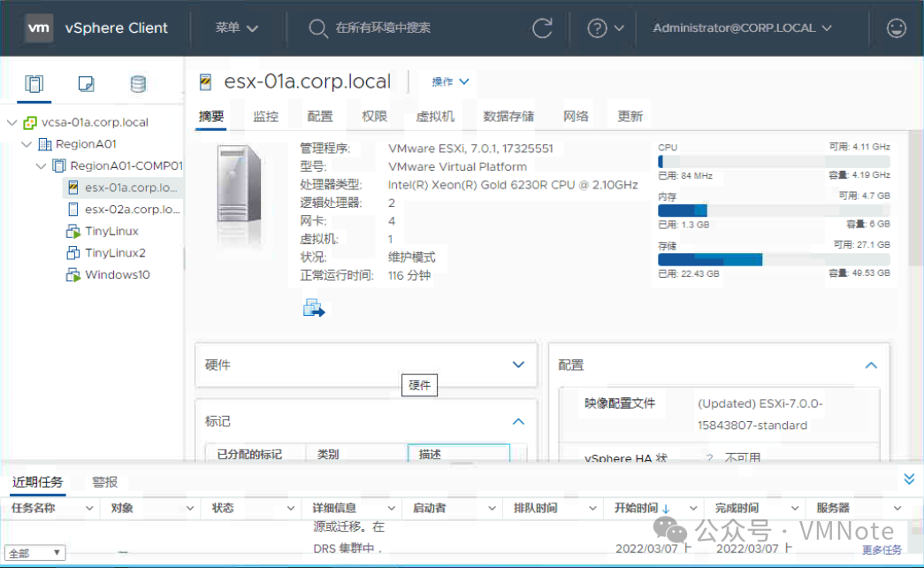Collapse the vcsa-01a.corp.local tree node
Image resolution: width=924 pixels, height=568 pixels.
pyautogui.click(x=11, y=123)
